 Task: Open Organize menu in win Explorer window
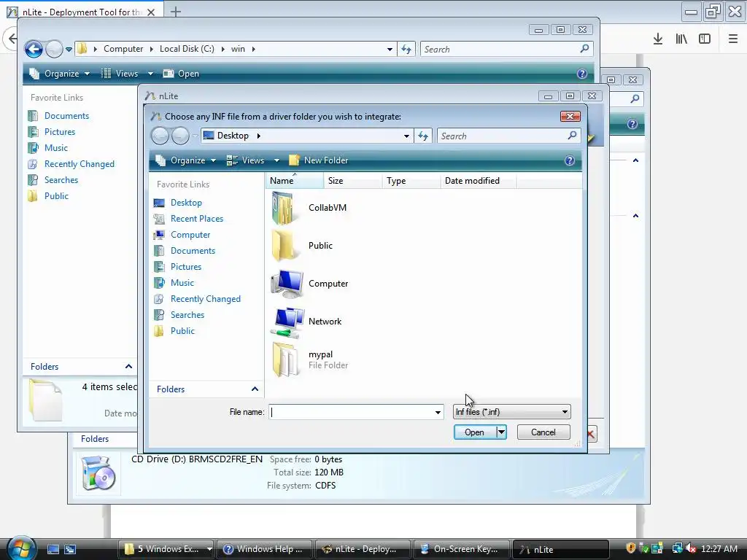(60, 74)
